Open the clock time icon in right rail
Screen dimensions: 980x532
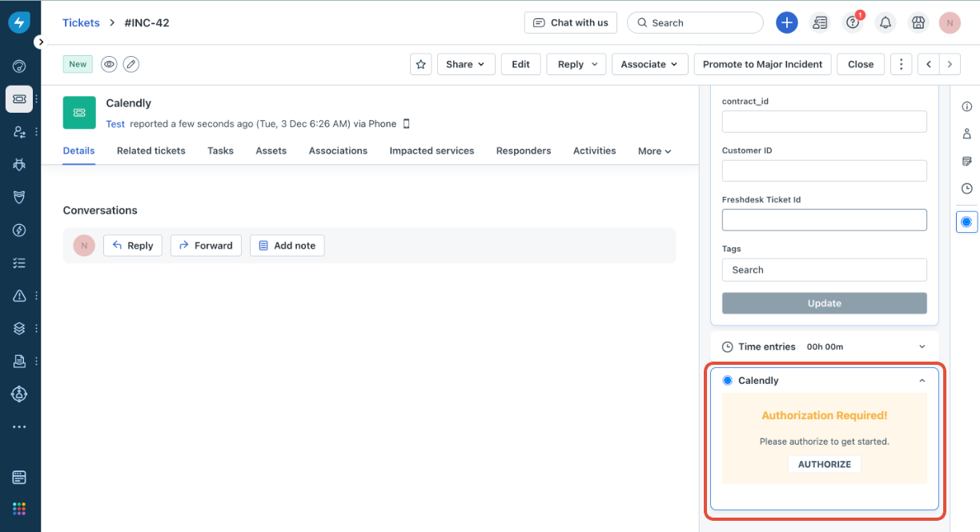966,189
